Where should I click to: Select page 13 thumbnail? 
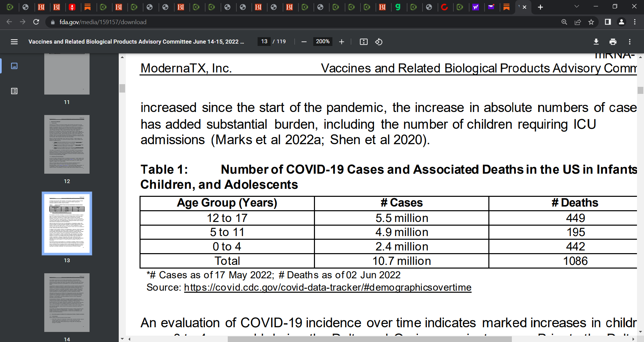click(67, 223)
